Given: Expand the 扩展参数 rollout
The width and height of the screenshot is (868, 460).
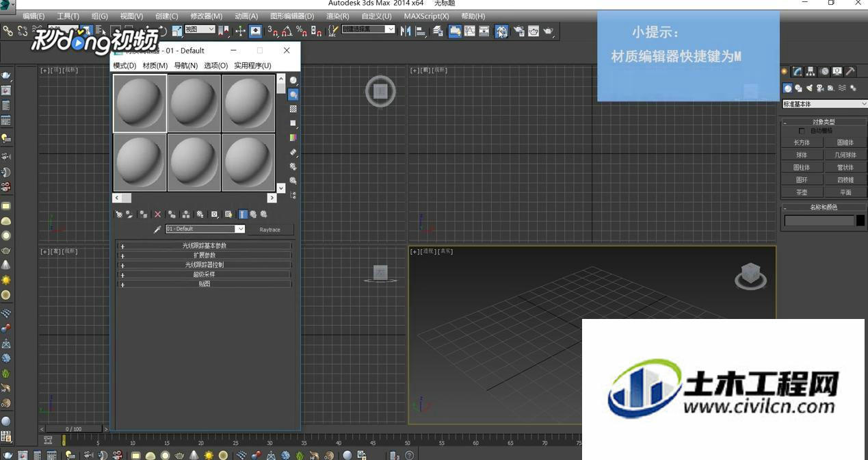Looking at the screenshot, I should pyautogui.click(x=204, y=255).
